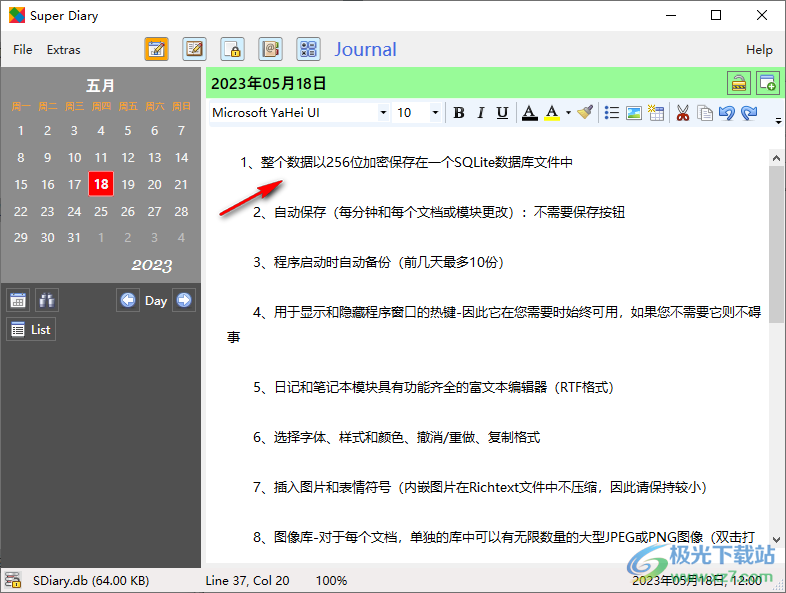Open the Journal module icon
The height and width of the screenshot is (593, 786).
(156, 49)
